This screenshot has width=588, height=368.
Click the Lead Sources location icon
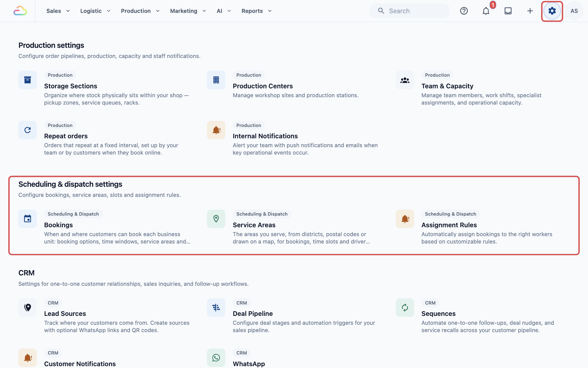(28, 308)
